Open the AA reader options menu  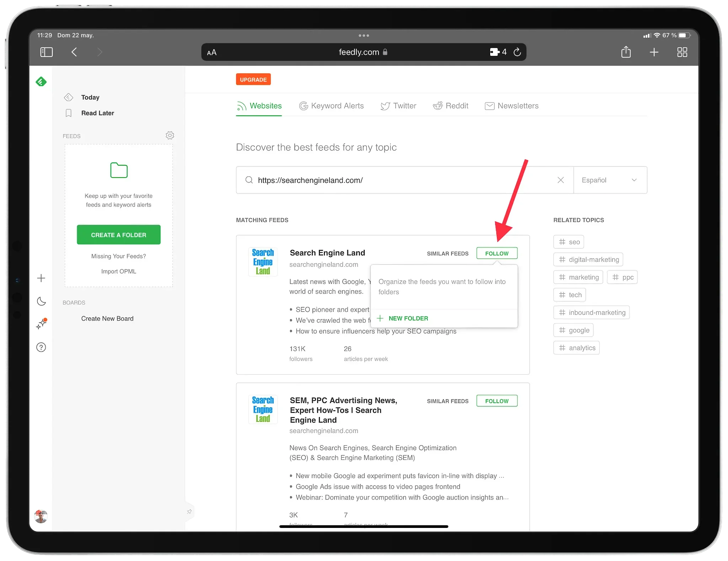212,53
